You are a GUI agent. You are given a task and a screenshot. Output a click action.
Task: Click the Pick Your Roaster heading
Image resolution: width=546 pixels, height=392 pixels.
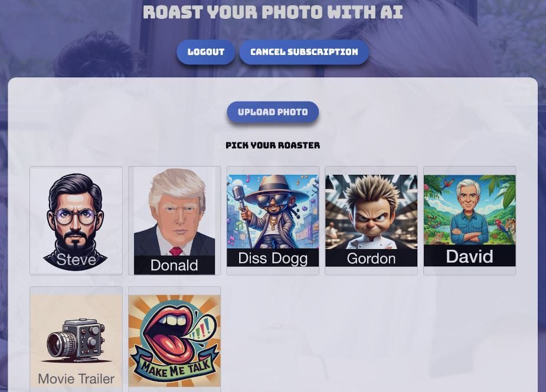[273, 145]
